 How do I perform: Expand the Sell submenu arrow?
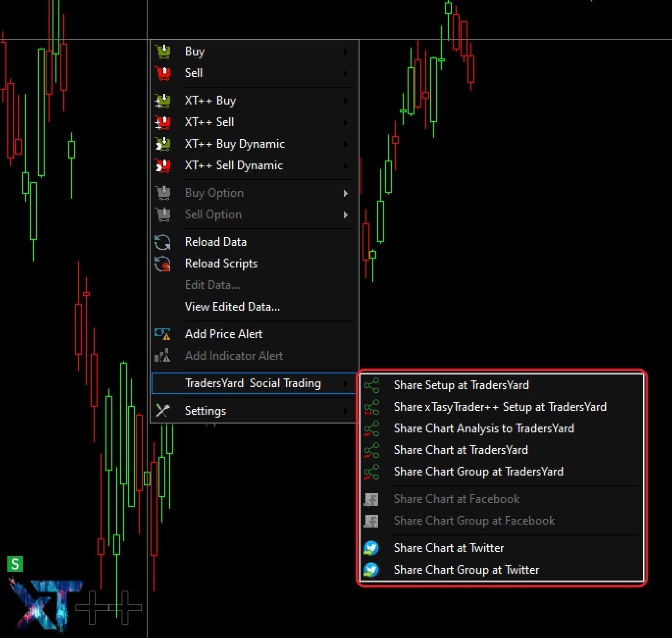[346, 73]
